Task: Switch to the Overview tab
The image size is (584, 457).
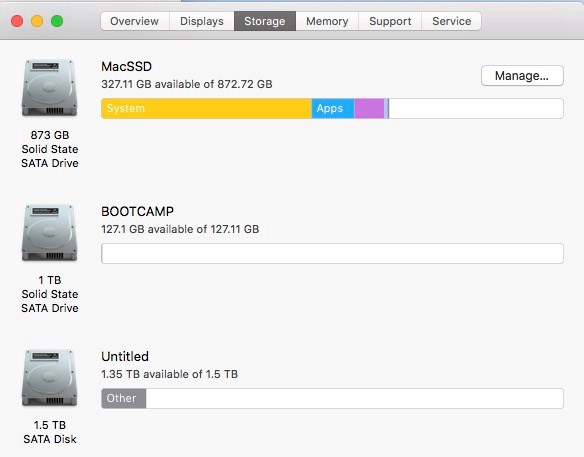Action: coord(134,21)
